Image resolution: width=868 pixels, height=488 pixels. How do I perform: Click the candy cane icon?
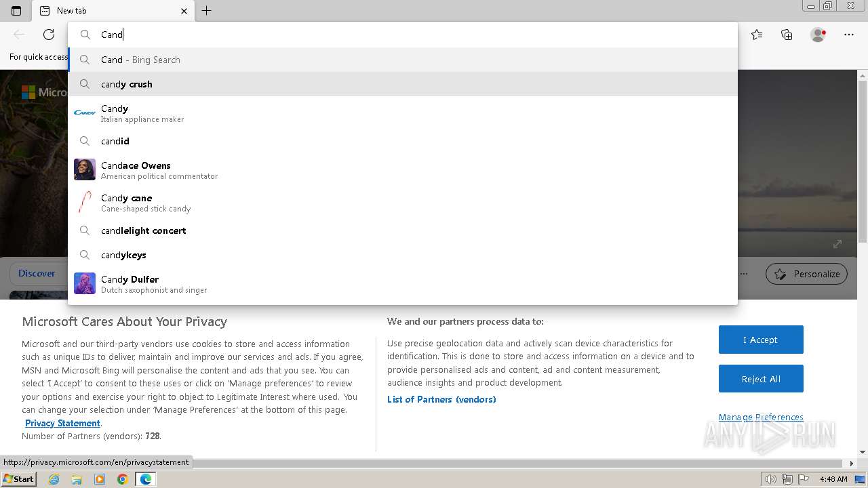pyautogui.click(x=85, y=202)
